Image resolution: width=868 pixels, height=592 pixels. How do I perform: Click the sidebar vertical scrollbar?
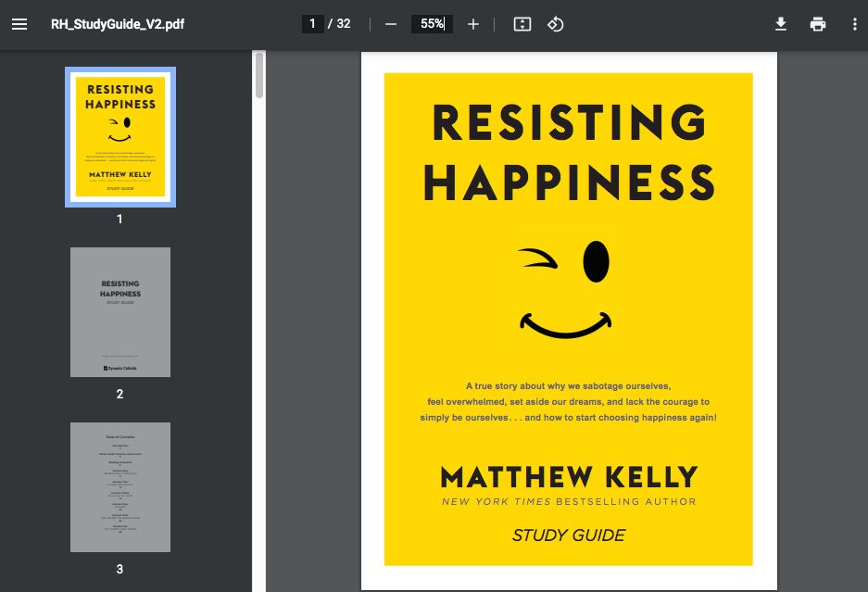click(259, 75)
